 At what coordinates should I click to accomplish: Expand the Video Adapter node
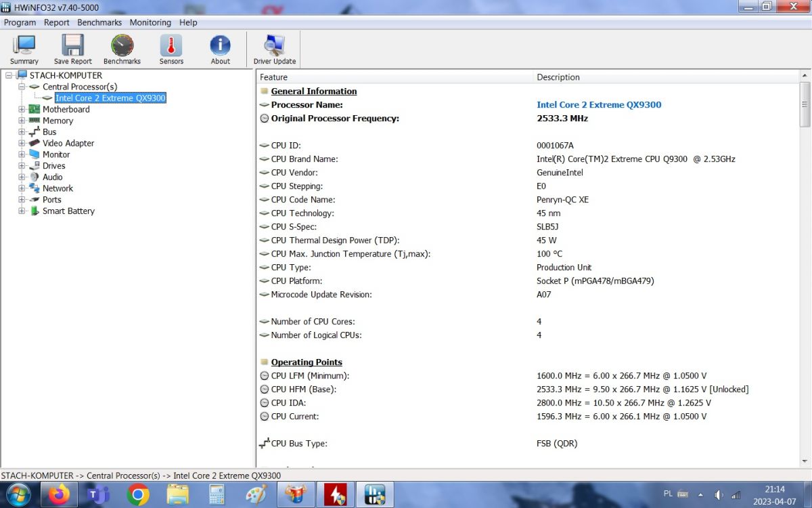[x=22, y=143]
